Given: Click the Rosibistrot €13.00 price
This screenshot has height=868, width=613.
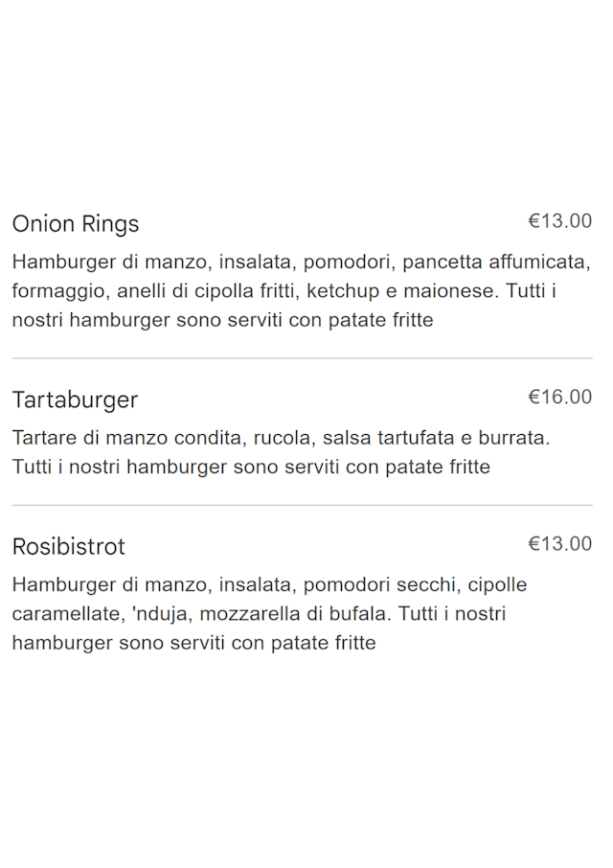Looking at the screenshot, I should [x=559, y=544].
